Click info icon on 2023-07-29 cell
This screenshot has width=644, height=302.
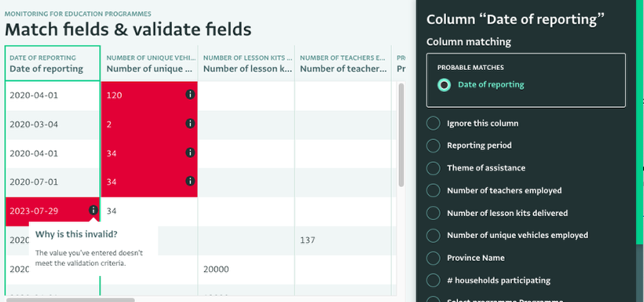pos(93,210)
